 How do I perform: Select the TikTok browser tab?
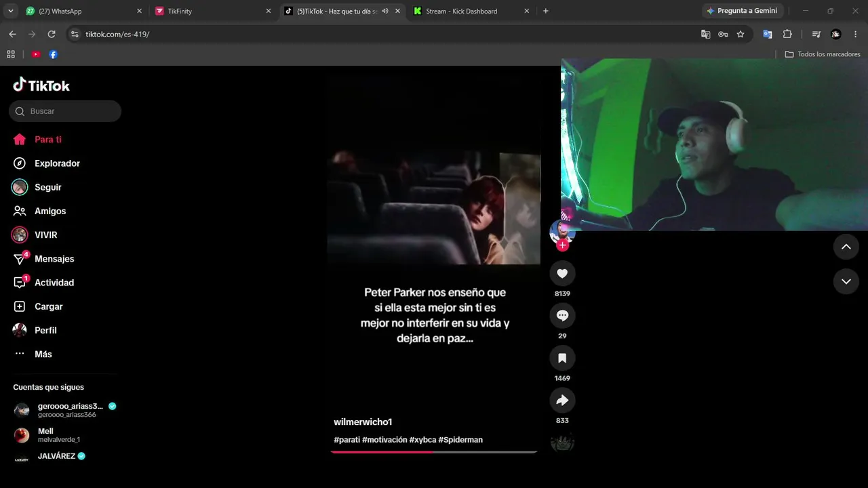(x=342, y=11)
